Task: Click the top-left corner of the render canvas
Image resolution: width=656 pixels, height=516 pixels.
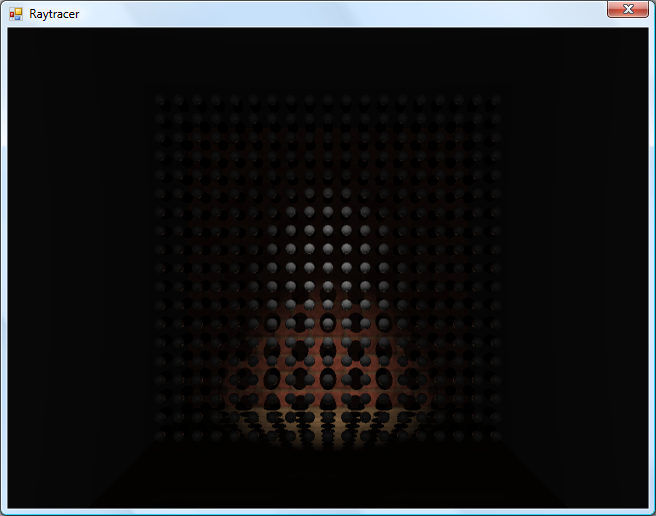Action: [x=10, y=30]
